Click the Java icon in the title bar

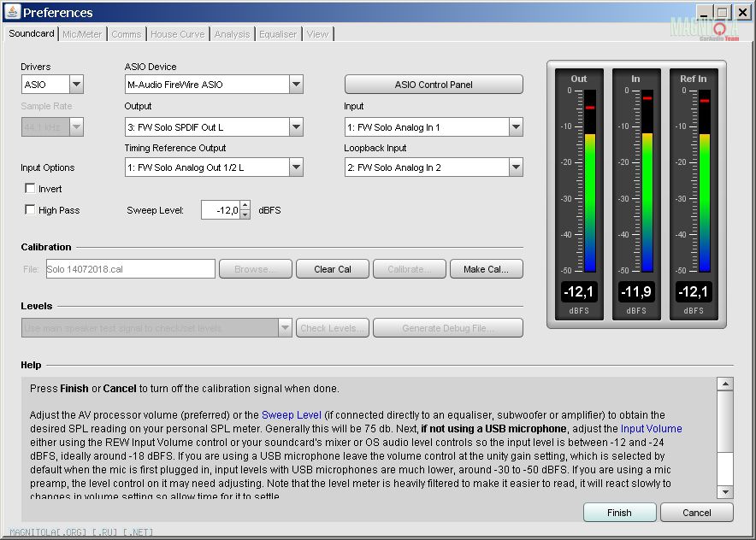pos(12,12)
